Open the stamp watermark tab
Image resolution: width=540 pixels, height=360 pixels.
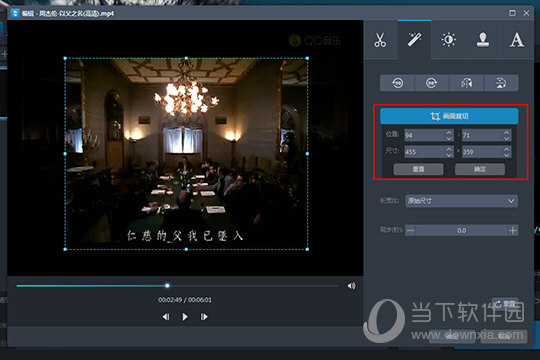click(482, 40)
